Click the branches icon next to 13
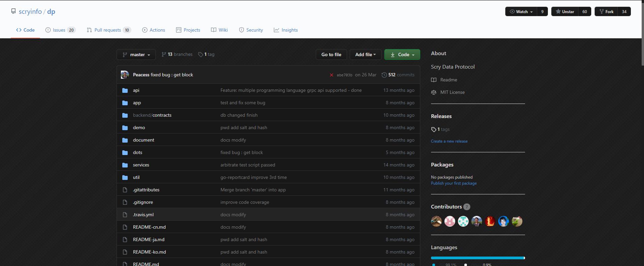The image size is (644, 266). click(x=164, y=54)
